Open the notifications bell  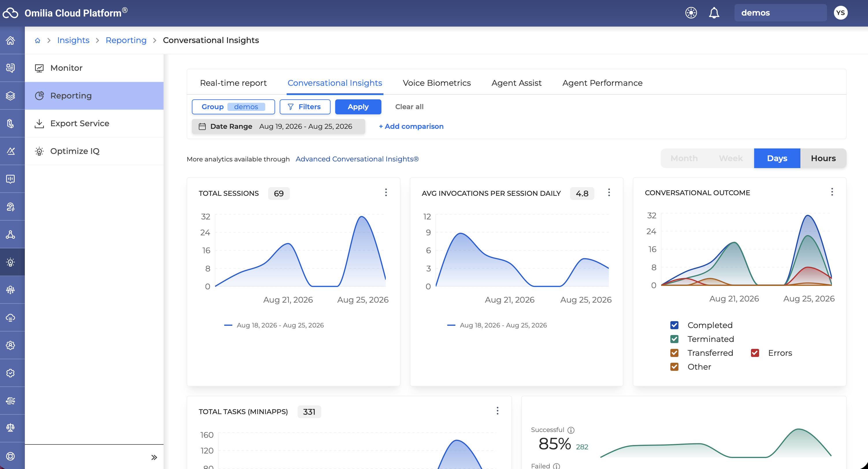(x=714, y=13)
